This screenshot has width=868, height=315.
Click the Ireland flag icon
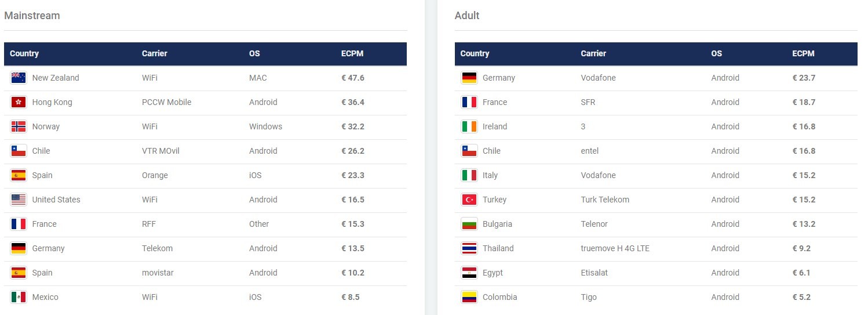469,126
